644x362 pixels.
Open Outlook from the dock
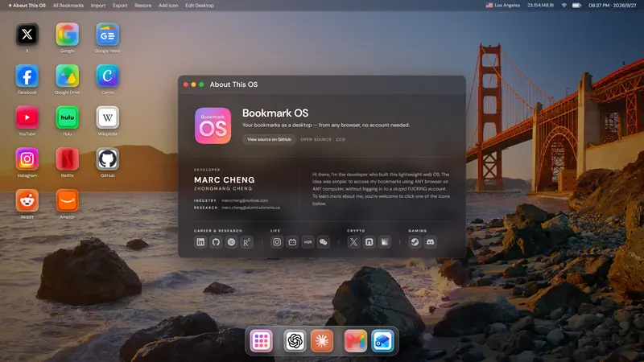click(x=383, y=340)
